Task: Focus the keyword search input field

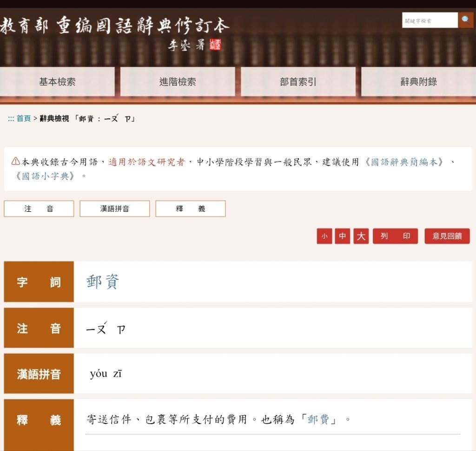Action: pyautogui.click(x=430, y=20)
